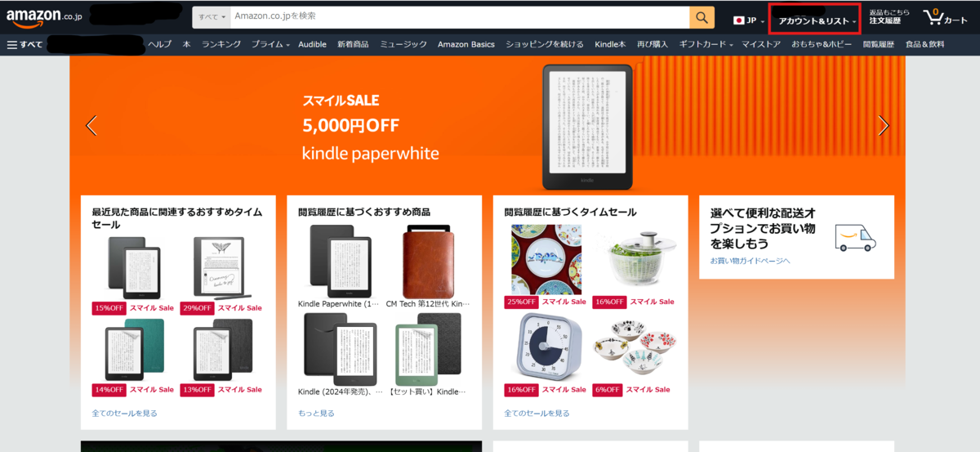Focus the Amazon.co.jp search field
The width and height of the screenshot is (980, 452).
pyautogui.click(x=459, y=16)
